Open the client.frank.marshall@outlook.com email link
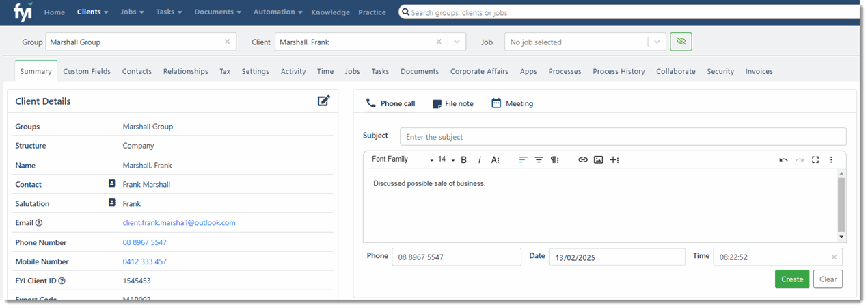The height and width of the screenshot is (308, 868). coord(179,222)
